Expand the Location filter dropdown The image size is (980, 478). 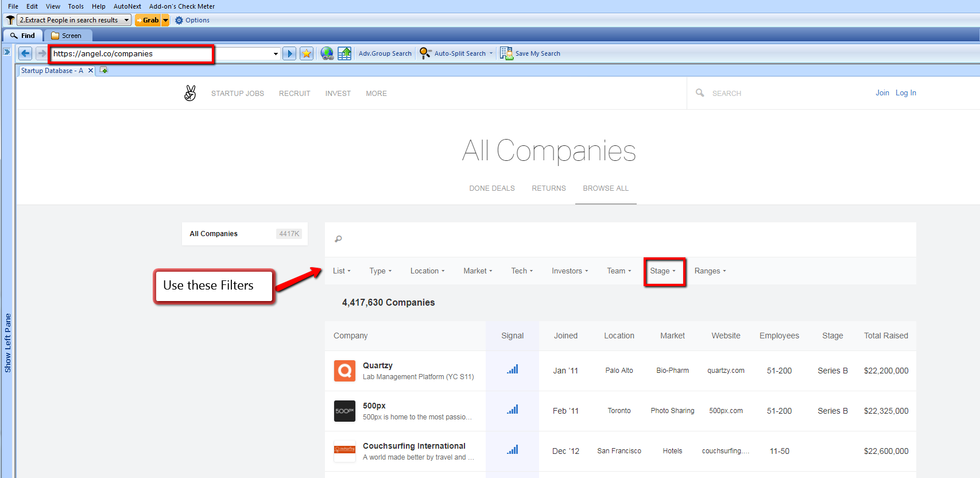tap(427, 271)
